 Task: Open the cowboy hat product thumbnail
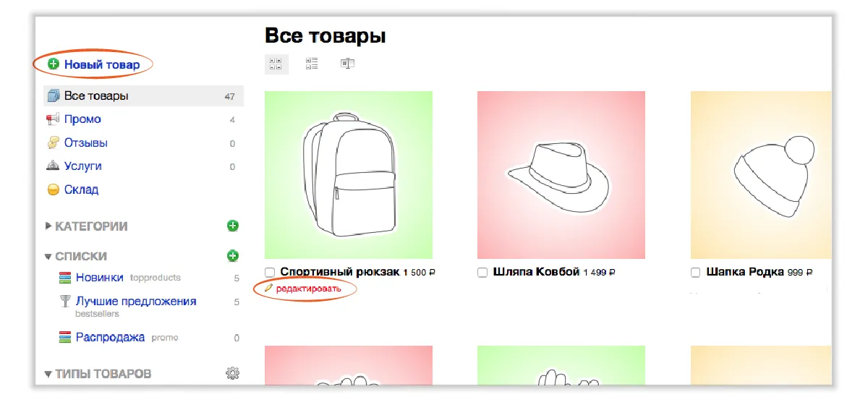pyautogui.click(x=561, y=175)
